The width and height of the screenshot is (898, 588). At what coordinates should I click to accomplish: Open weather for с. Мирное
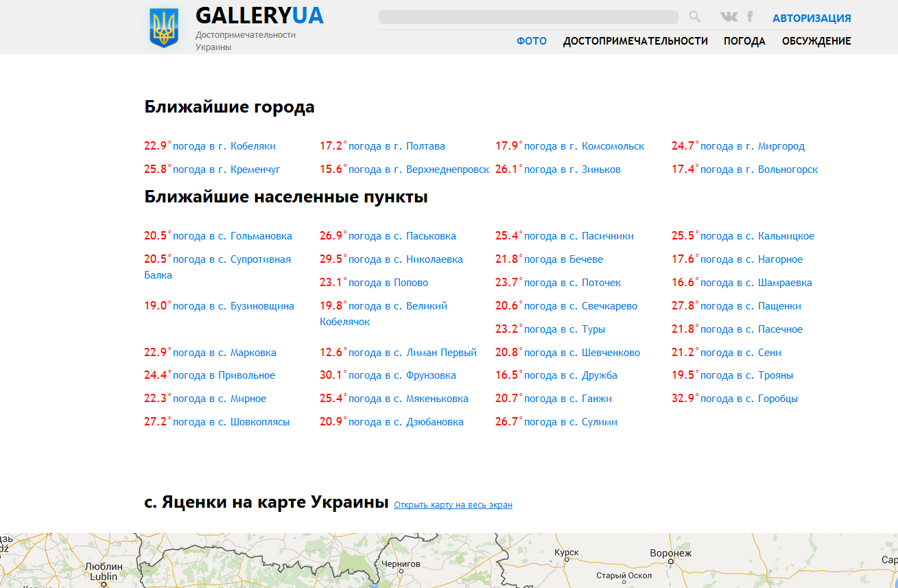pyautogui.click(x=220, y=399)
